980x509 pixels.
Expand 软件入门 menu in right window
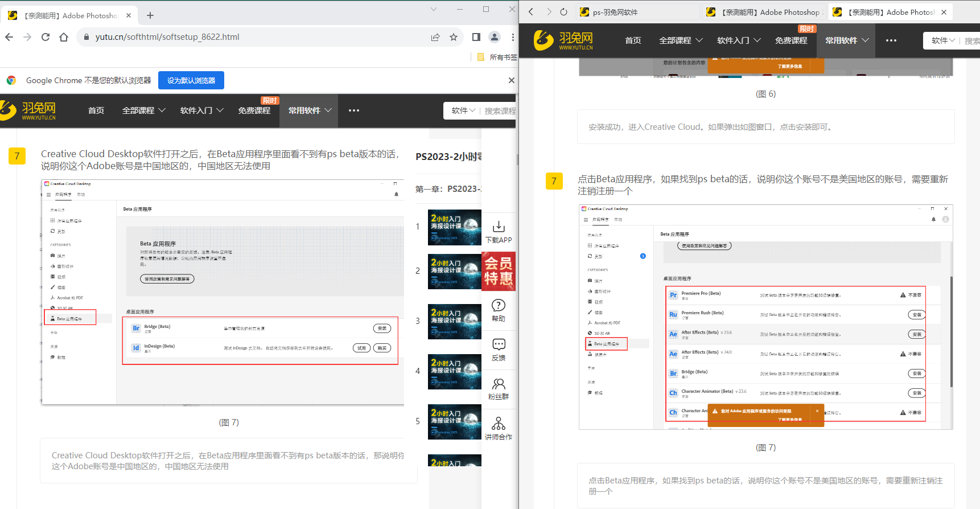pyautogui.click(x=739, y=40)
